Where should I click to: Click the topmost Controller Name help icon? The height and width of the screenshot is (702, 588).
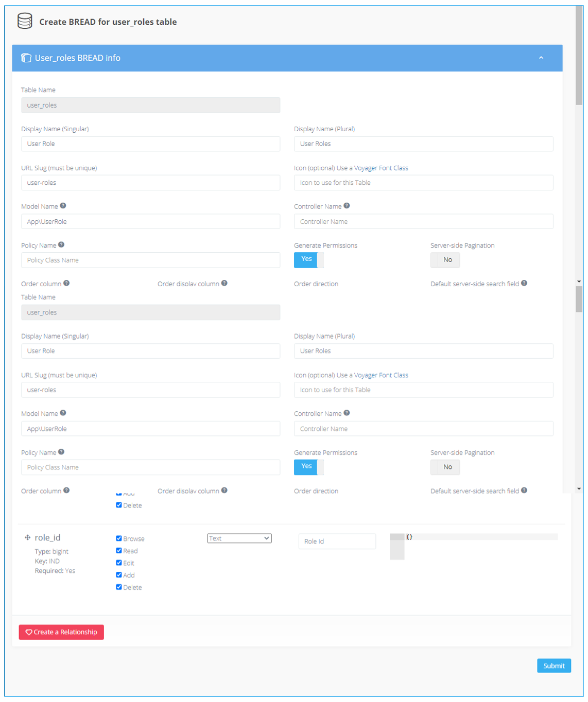click(x=347, y=206)
